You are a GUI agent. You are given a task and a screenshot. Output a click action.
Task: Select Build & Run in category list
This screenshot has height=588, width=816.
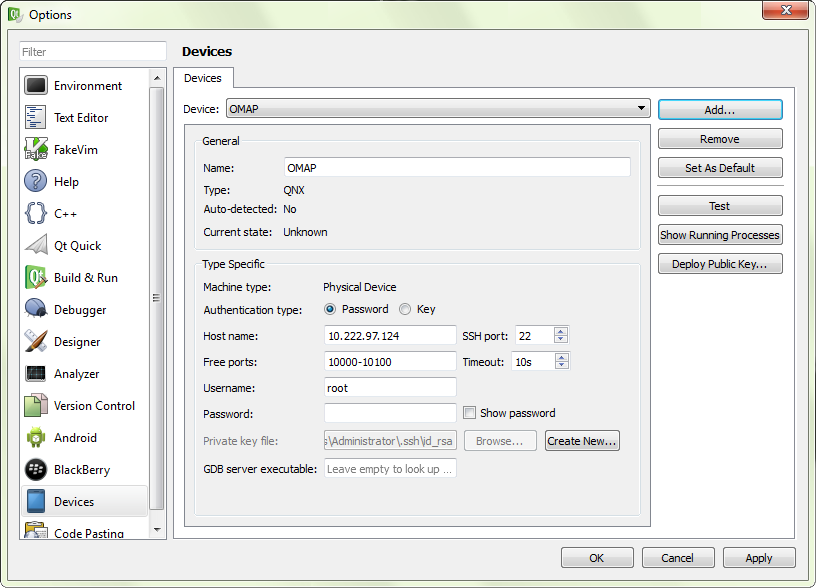tap(85, 278)
